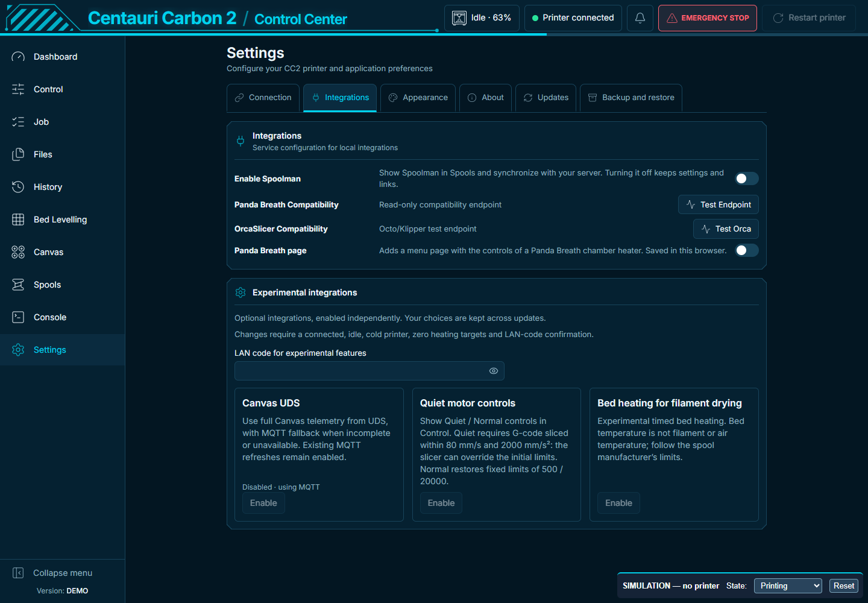This screenshot has height=603, width=868.
Task: Toggle the Panda Breath page switch
Action: click(x=747, y=250)
